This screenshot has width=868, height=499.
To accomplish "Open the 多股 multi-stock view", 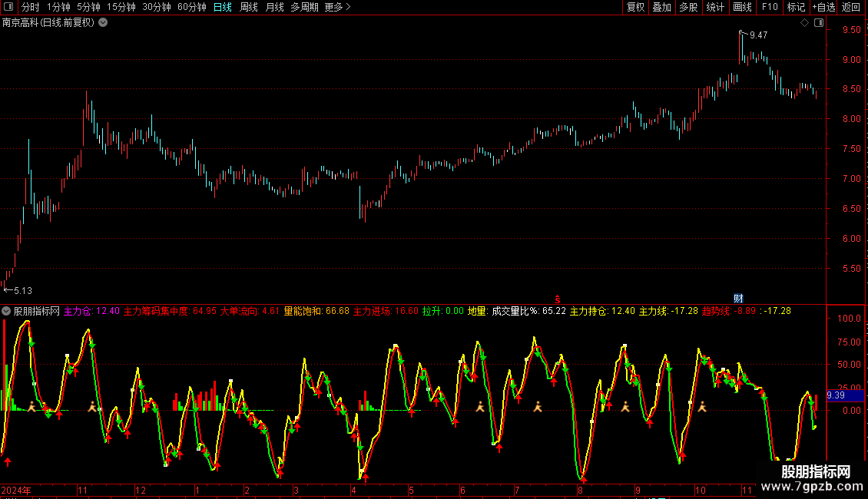I will point(688,7).
